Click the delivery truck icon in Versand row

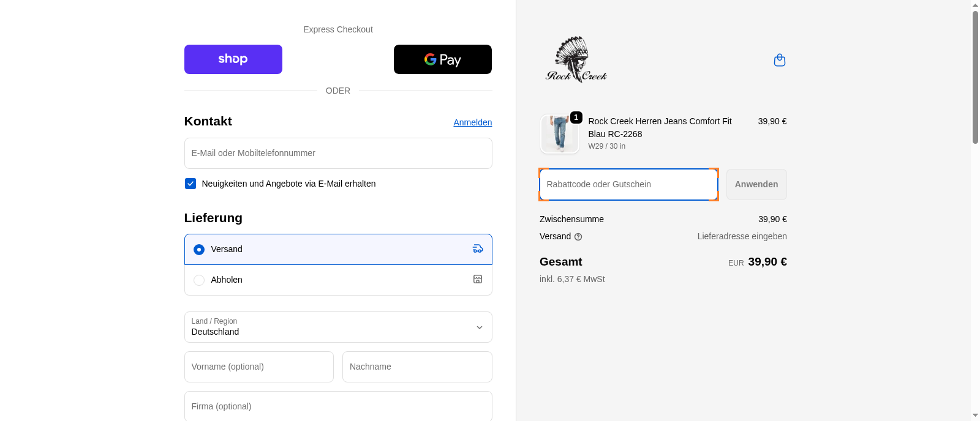(x=478, y=249)
